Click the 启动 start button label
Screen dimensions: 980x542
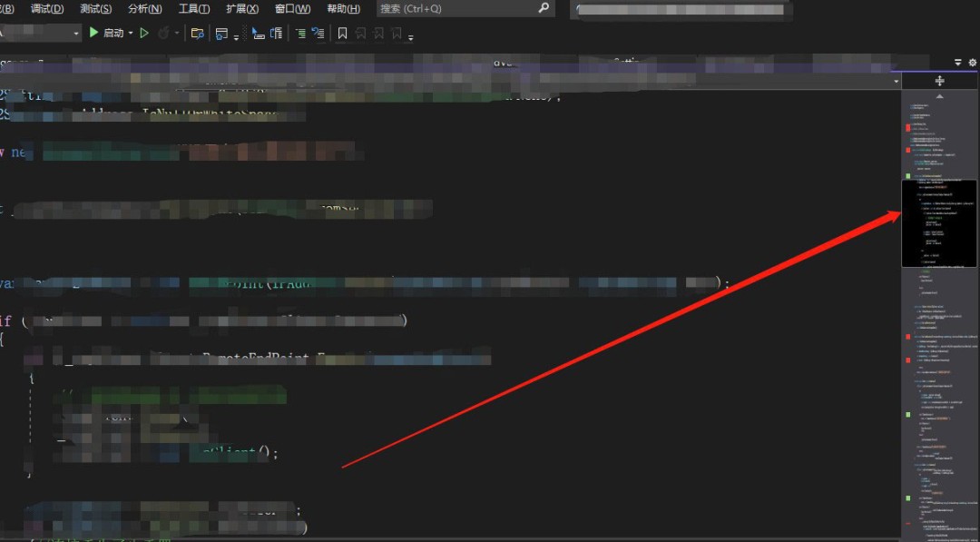click(x=113, y=34)
